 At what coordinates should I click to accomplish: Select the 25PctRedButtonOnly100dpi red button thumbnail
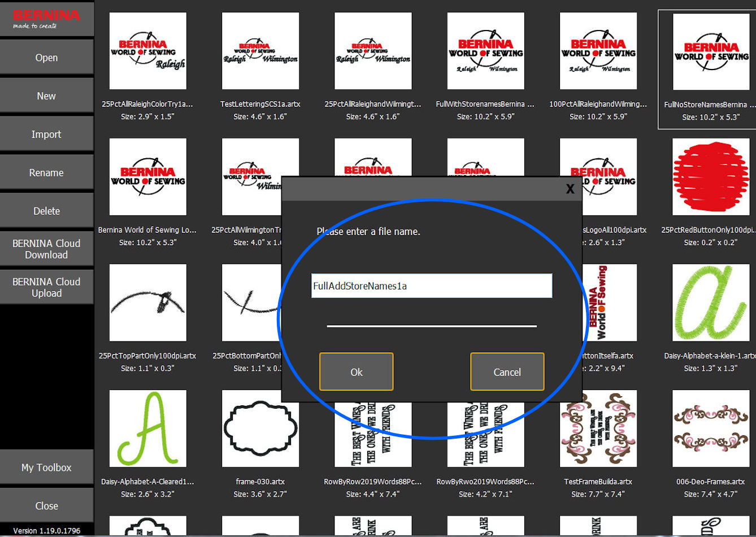pyautogui.click(x=711, y=177)
